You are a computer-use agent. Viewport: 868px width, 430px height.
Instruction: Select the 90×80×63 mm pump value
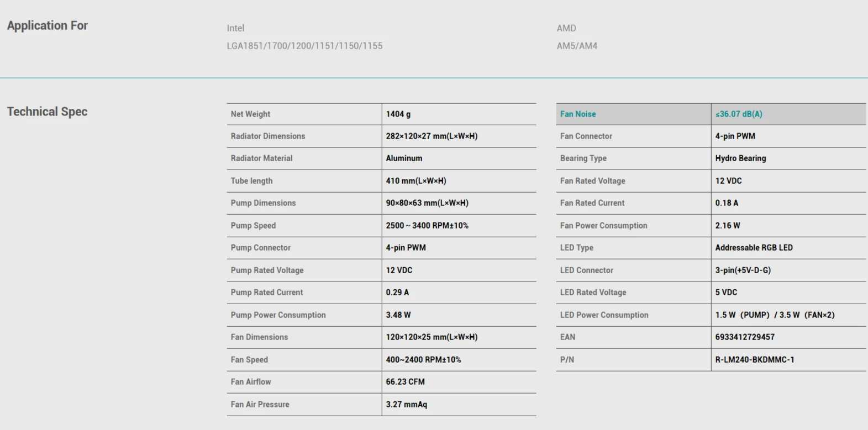[427, 203]
